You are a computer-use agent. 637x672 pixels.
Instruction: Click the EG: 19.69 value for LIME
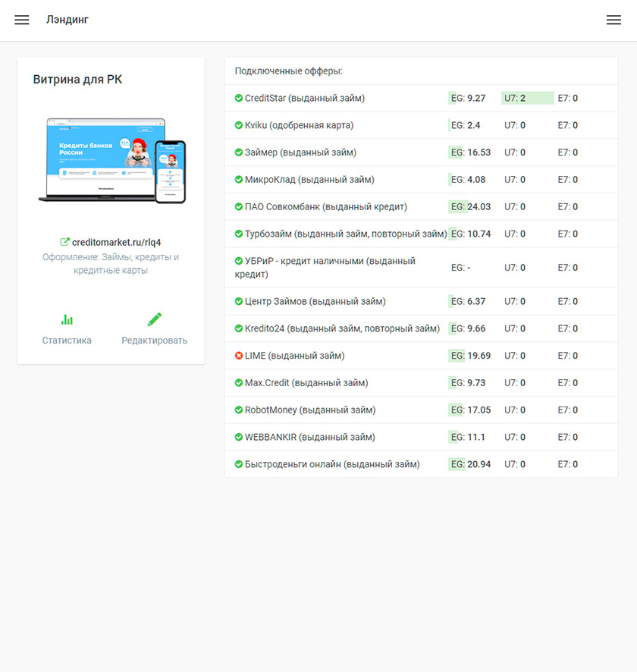pos(471,355)
